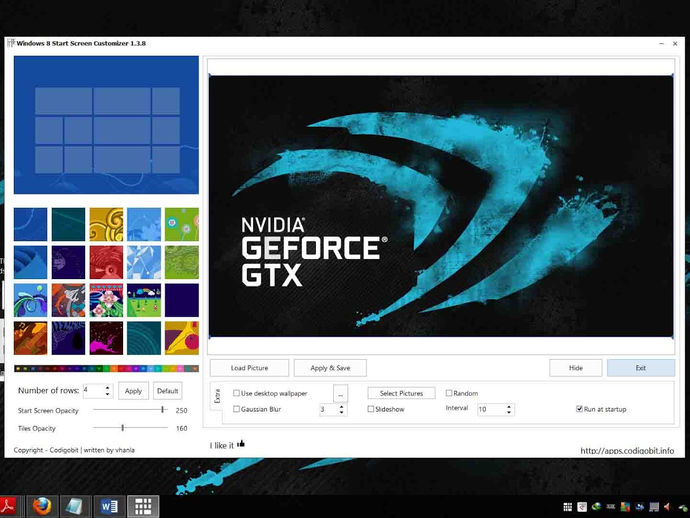The height and width of the screenshot is (518, 690).
Task: Select the green paisley pattern thumbnail
Action: click(x=182, y=262)
